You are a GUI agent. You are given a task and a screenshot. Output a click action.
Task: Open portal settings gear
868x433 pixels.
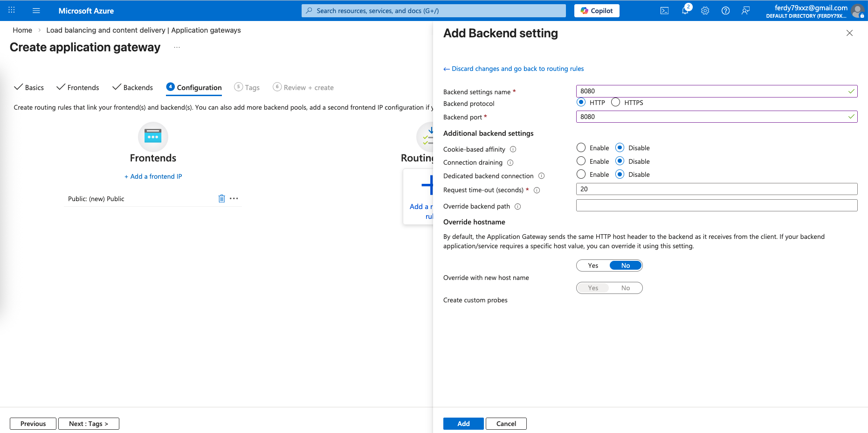tap(705, 11)
